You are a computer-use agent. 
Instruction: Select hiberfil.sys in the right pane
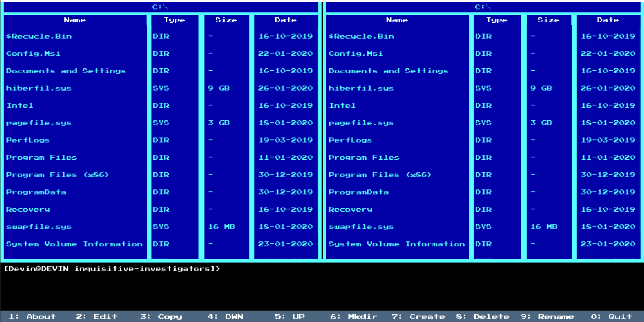(361, 88)
